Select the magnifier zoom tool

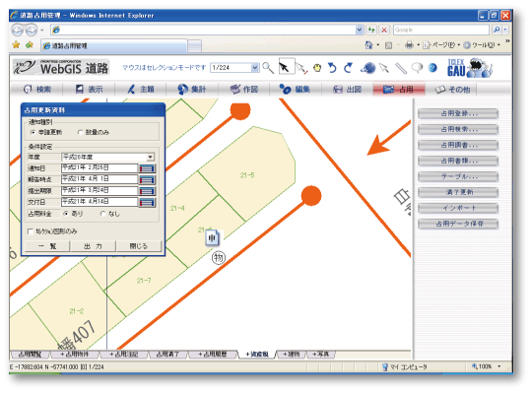click(268, 68)
